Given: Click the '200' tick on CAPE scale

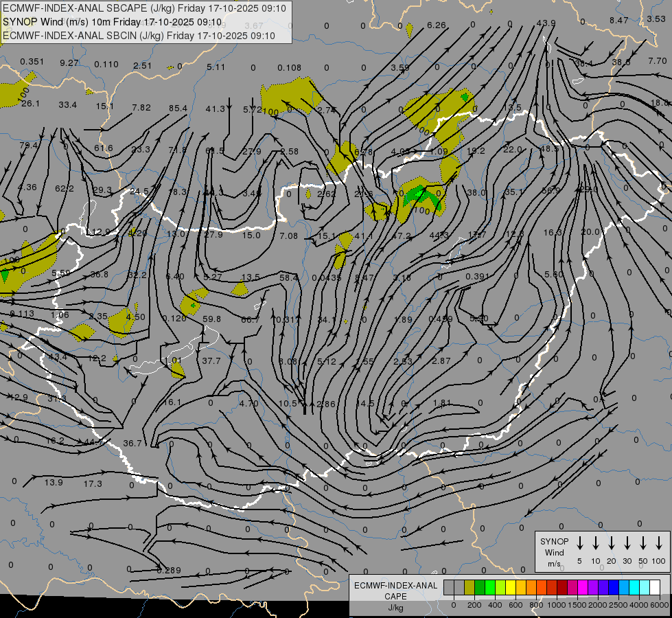Looking at the screenshot, I should pos(474,605).
